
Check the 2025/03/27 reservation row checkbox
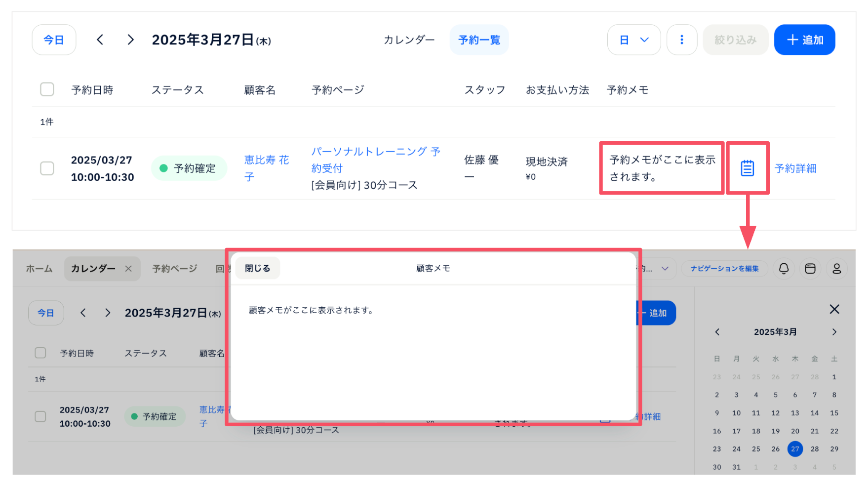(x=47, y=168)
